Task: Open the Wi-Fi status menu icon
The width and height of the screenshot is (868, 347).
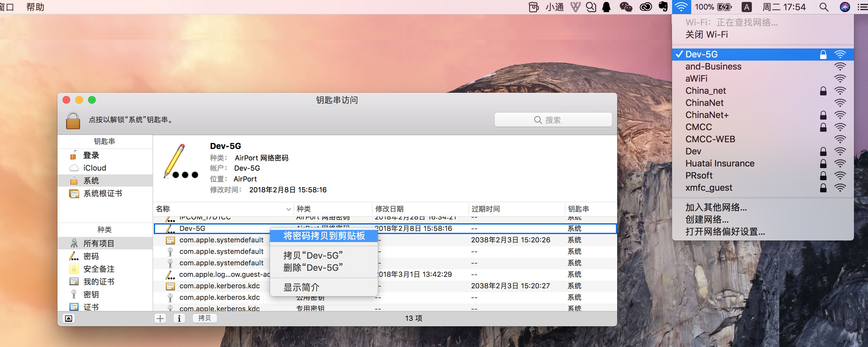Action: [681, 7]
